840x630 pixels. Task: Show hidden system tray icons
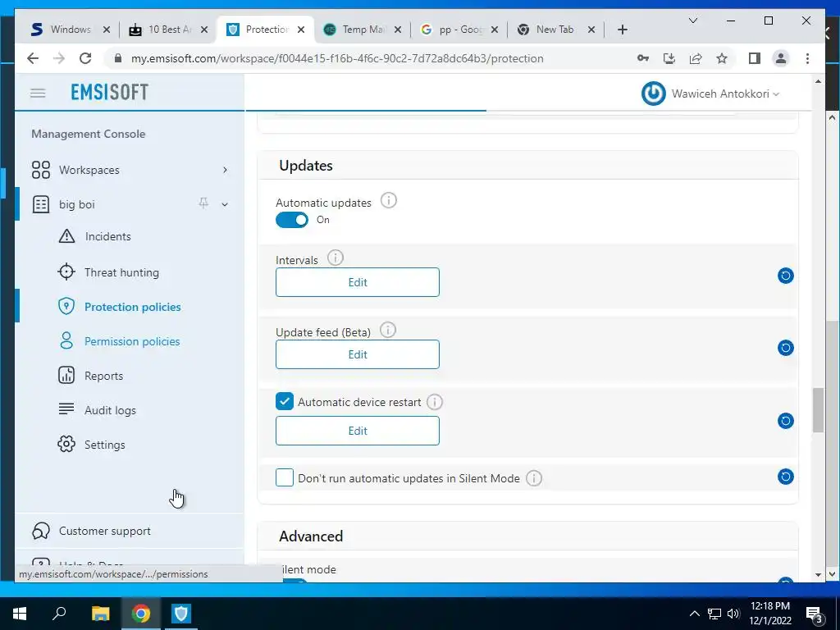(694, 614)
